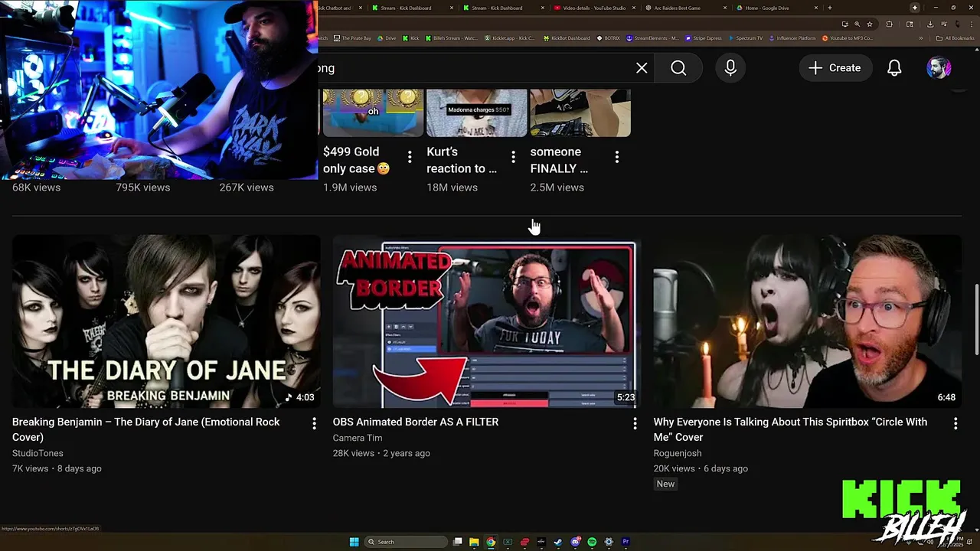Open the All Bookmarks folder
Viewport: 980px width, 551px height.
(955, 38)
